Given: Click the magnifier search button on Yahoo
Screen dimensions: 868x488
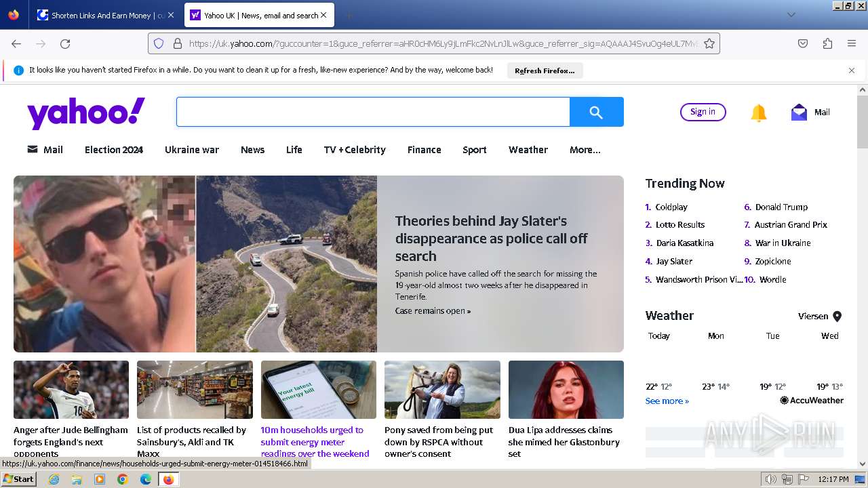Looking at the screenshot, I should (x=596, y=112).
